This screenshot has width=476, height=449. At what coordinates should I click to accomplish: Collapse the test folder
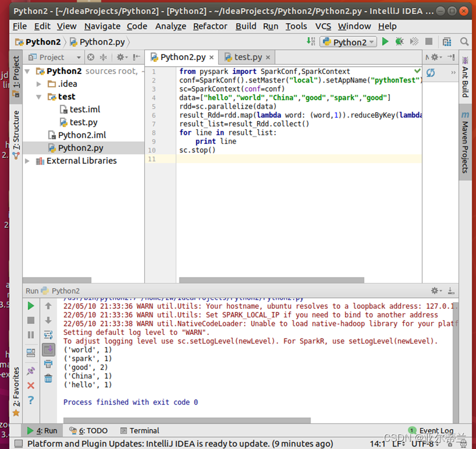click(x=39, y=97)
